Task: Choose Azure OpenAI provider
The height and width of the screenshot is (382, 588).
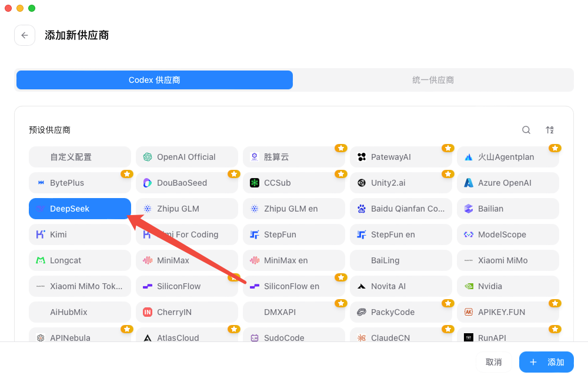Action: (x=508, y=183)
